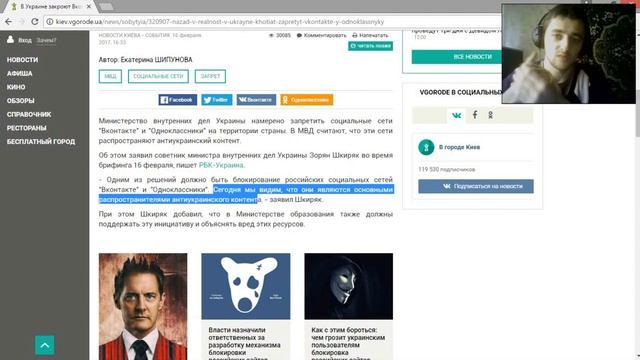640x360 pixels.
Task: Click the scroll-to-top arrow button
Action: click(44, 345)
